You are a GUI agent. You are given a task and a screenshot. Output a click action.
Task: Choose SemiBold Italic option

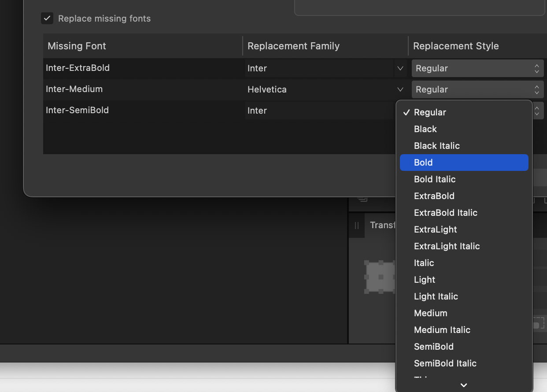[x=464, y=363]
